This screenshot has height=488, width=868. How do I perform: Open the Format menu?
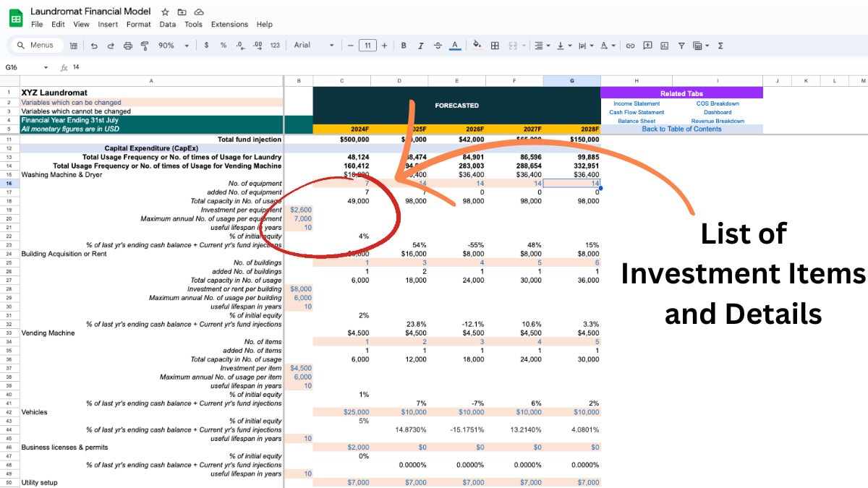(x=138, y=24)
